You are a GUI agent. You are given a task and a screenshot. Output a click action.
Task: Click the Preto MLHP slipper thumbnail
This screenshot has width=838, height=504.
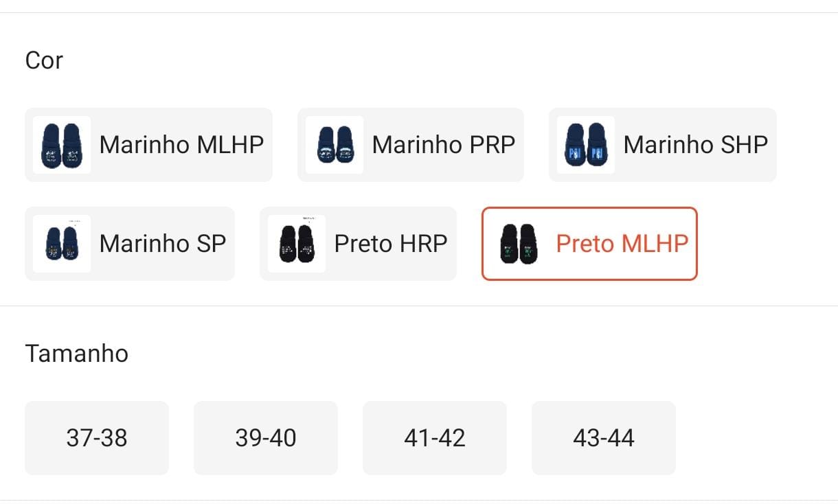coord(519,244)
